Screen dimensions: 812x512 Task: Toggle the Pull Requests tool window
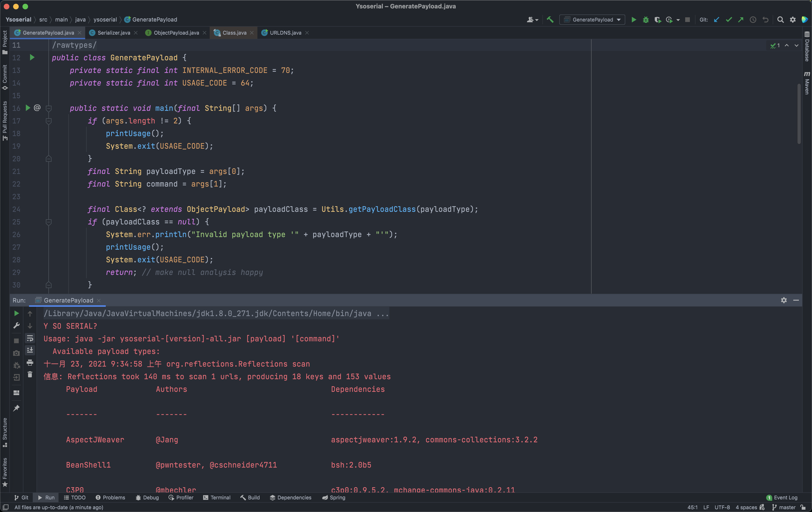coord(5,121)
